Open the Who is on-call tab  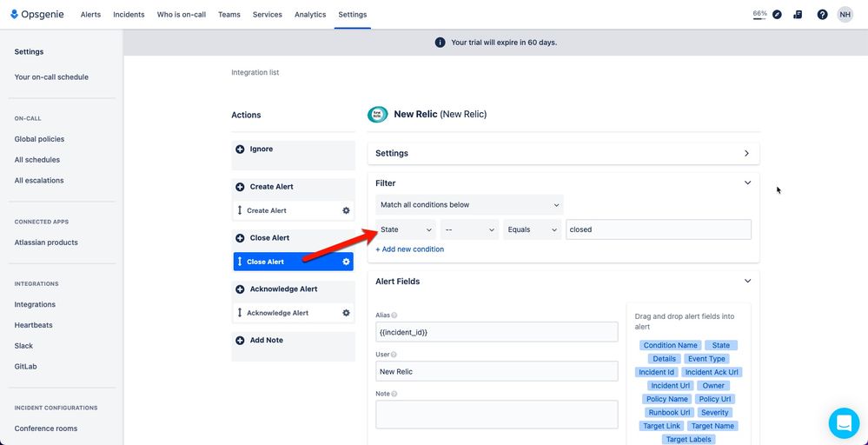coord(182,15)
